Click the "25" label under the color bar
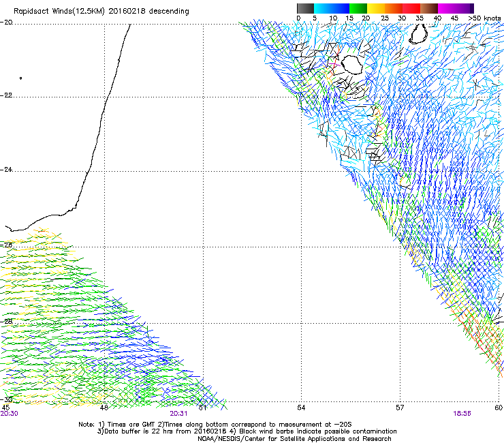Screen dimensions: 504x443 click(x=385, y=18)
